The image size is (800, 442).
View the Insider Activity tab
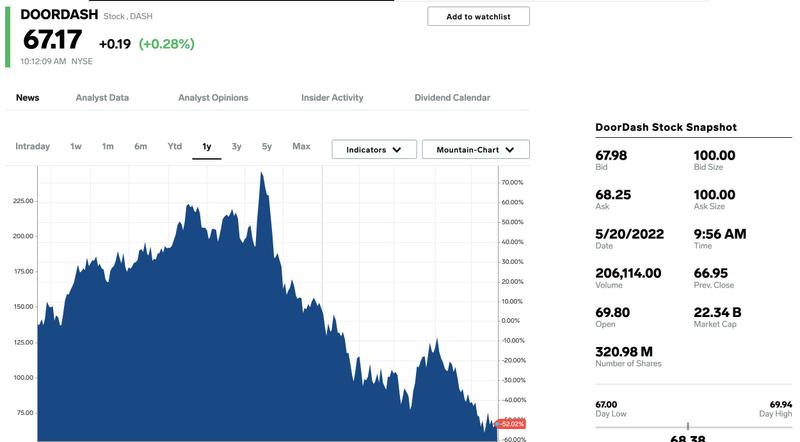click(x=332, y=97)
